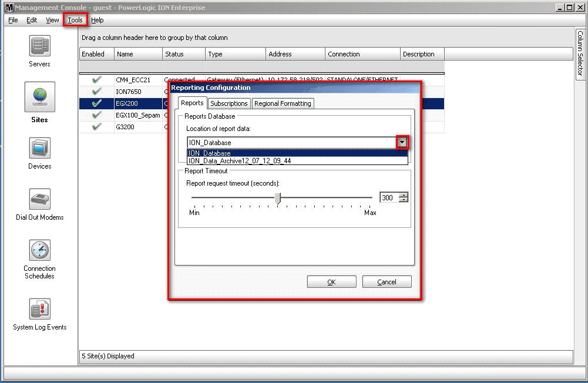This screenshot has height=383, width=588.
Task: Select the Sites globe icon
Action: pyautogui.click(x=40, y=97)
